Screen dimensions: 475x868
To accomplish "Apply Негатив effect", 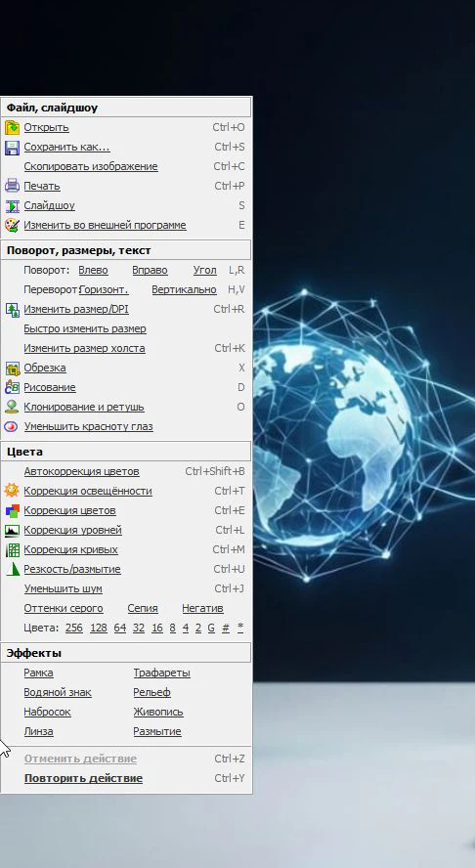I will click(203, 608).
